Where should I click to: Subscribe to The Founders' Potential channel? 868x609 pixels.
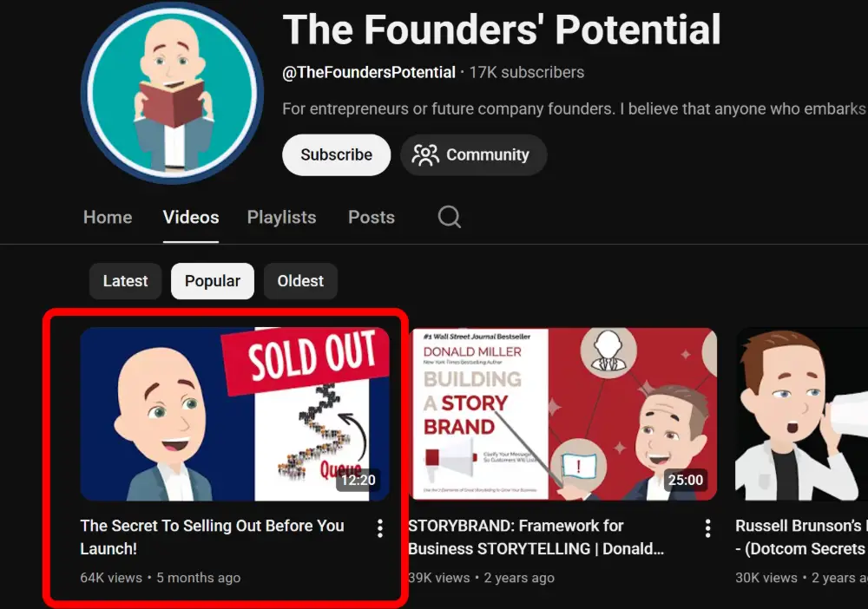point(337,155)
